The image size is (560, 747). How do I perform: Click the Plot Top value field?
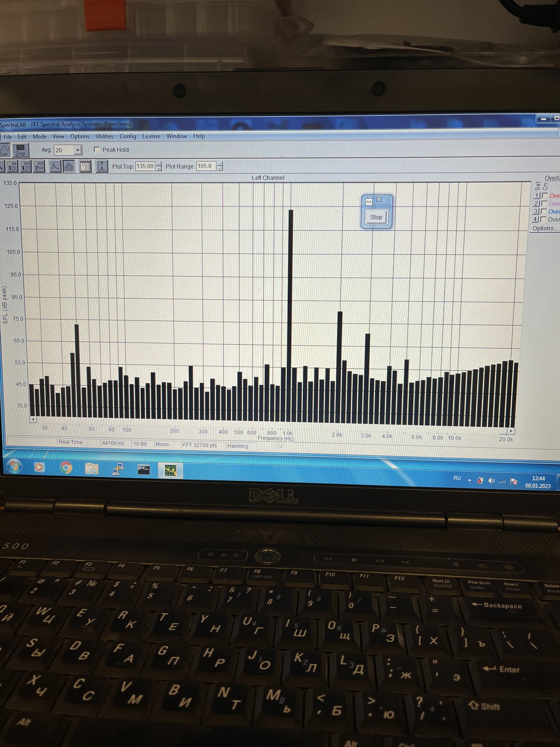[x=145, y=166]
